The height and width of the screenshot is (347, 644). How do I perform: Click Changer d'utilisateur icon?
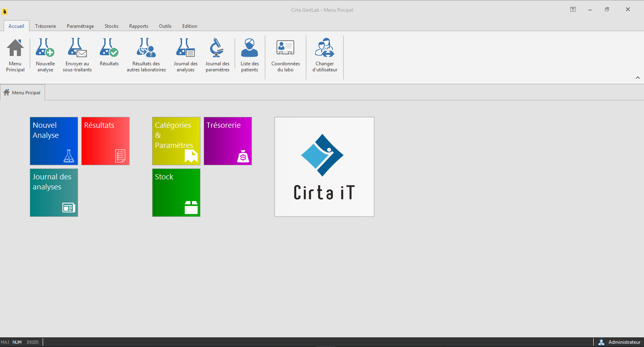click(325, 55)
